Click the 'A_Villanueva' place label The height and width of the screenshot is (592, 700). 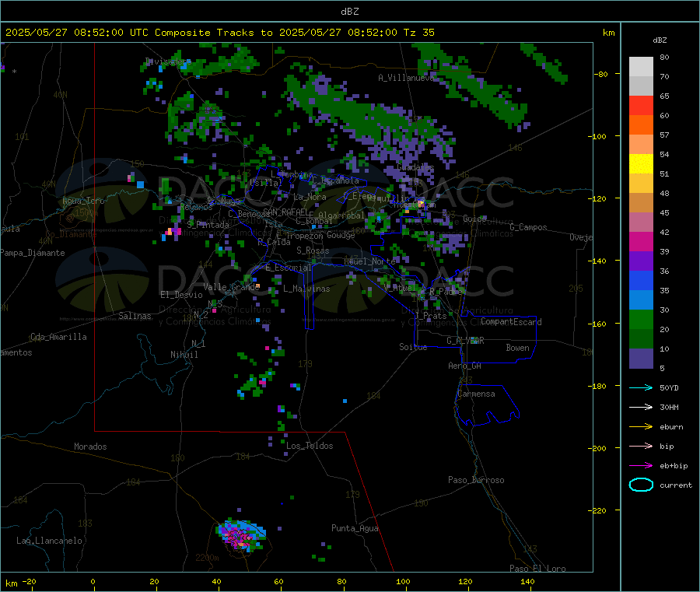pyautogui.click(x=406, y=78)
